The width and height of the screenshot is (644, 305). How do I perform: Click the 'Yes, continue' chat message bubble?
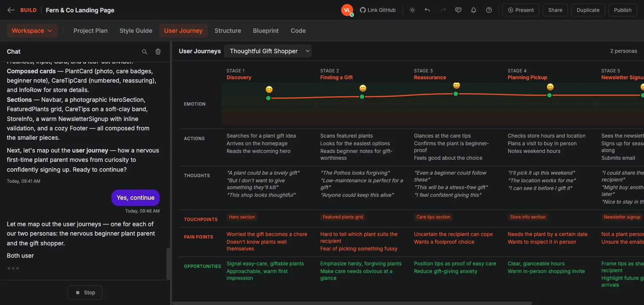coord(135,198)
